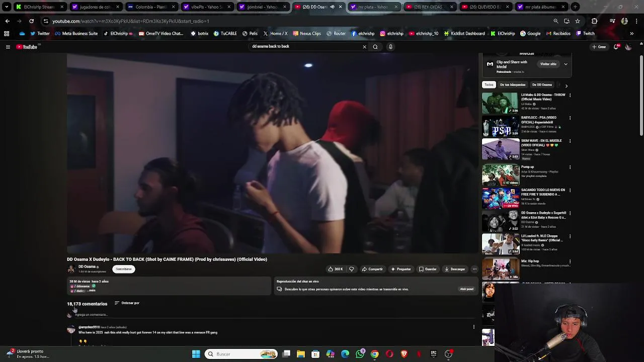Open the DD Osama channel name
Viewport: 644px width, 362px height.
coord(87,266)
